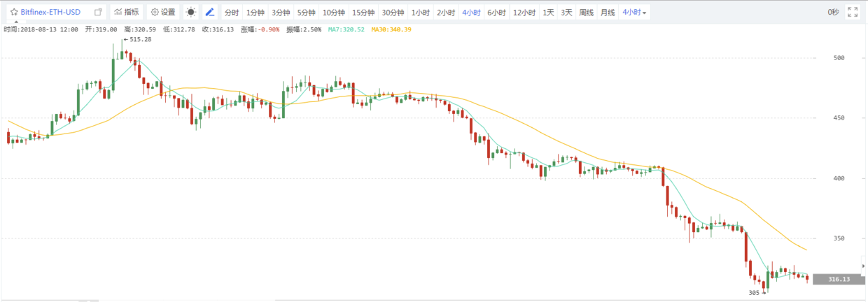Screen dimensions: 868x302
Task: Open the 指标 indicators menu
Action: point(127,12)
